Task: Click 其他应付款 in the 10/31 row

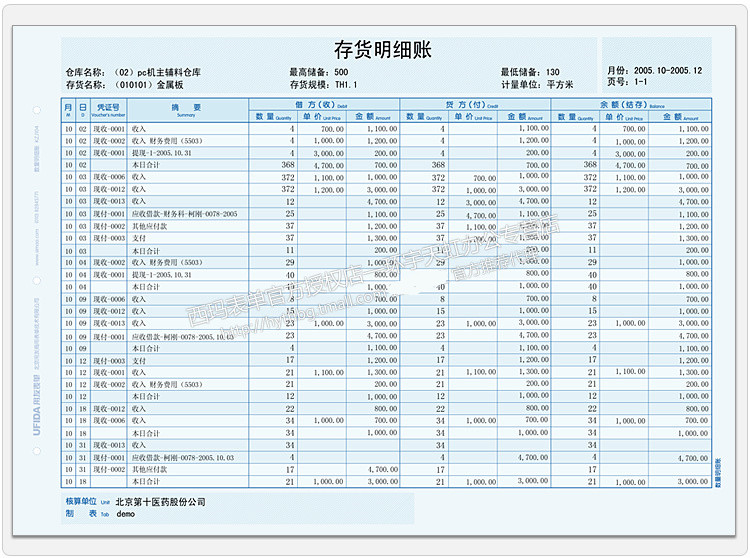Action: point(150,470)
